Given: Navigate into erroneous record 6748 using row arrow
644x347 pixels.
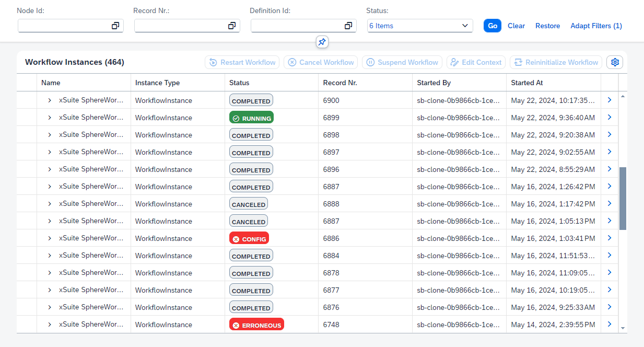Looking at the screenshot, I should click(609, 324).
